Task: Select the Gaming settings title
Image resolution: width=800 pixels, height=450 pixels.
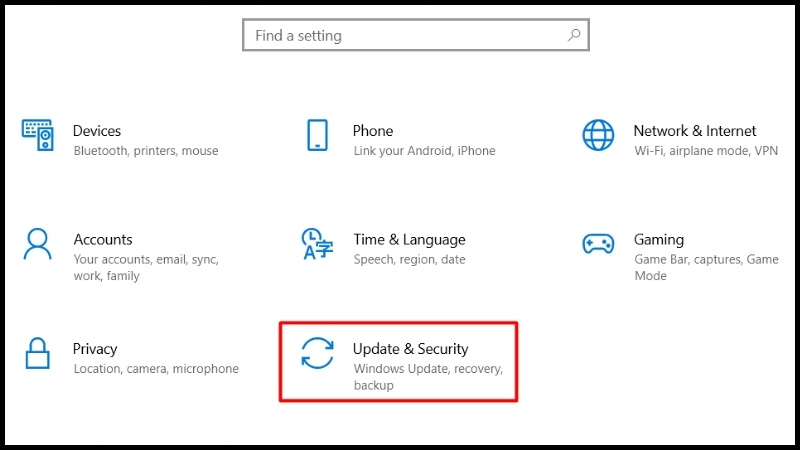Action: pyautogui.click(x=659, y=240)
